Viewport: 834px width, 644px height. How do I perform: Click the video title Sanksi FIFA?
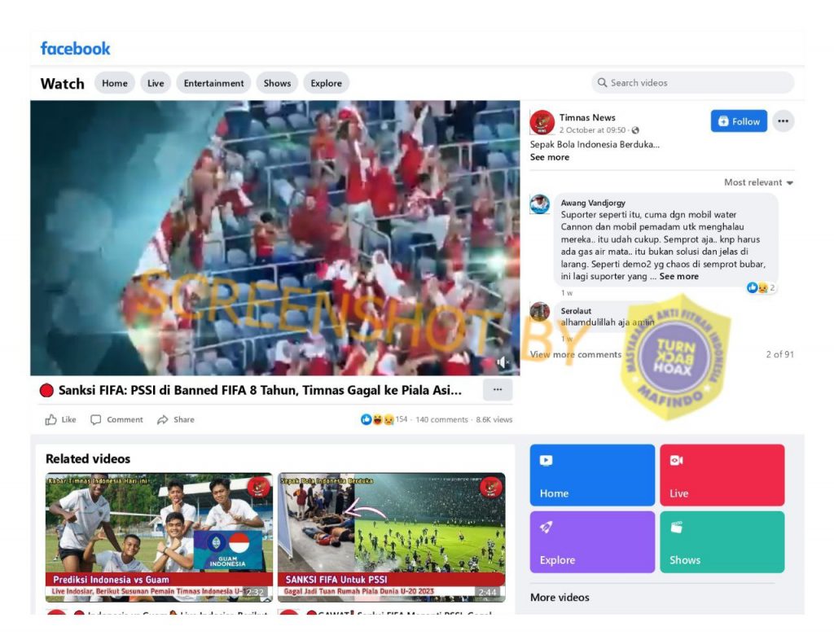coord(260,390)
